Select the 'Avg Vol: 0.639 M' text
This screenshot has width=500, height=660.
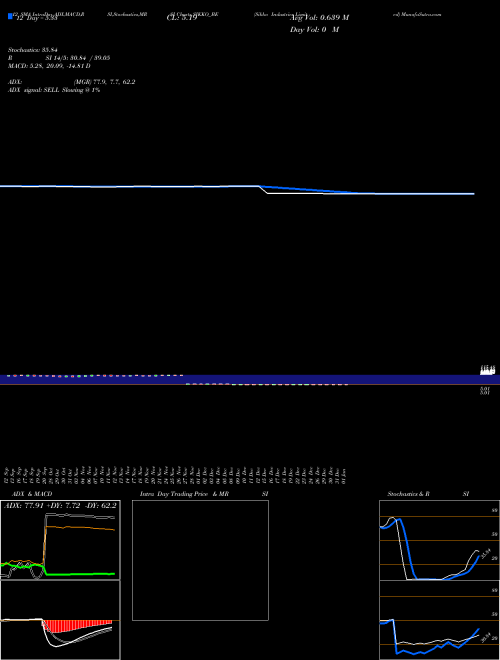point(319,18)
